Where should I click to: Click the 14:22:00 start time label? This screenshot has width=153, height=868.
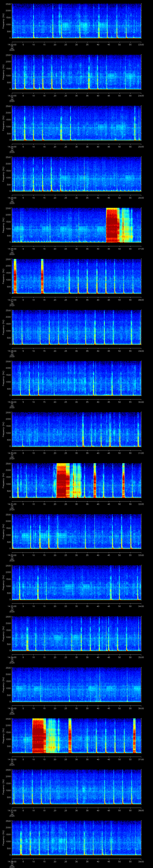coord(12,44)
